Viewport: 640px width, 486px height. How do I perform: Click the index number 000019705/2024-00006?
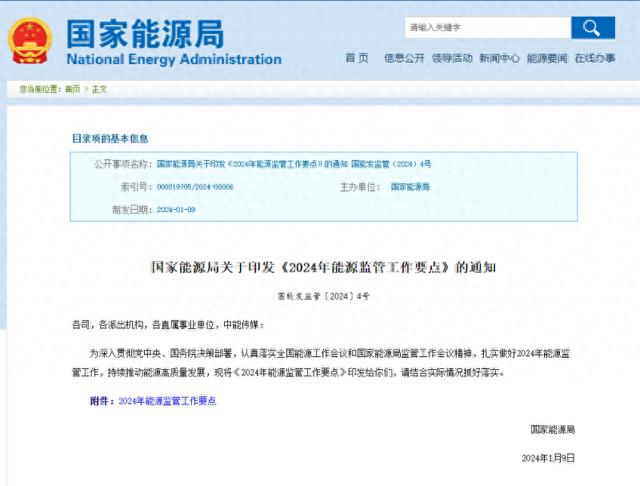coord(194,186)
